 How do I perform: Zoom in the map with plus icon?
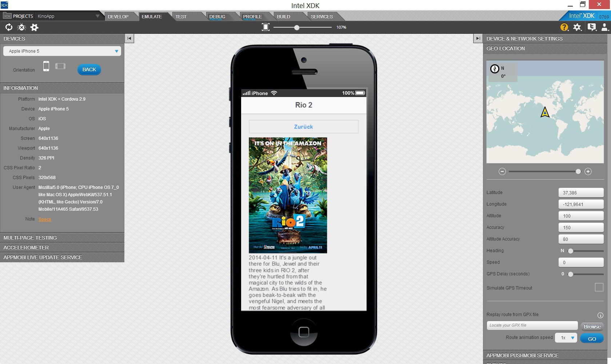(x=588, y=171)
